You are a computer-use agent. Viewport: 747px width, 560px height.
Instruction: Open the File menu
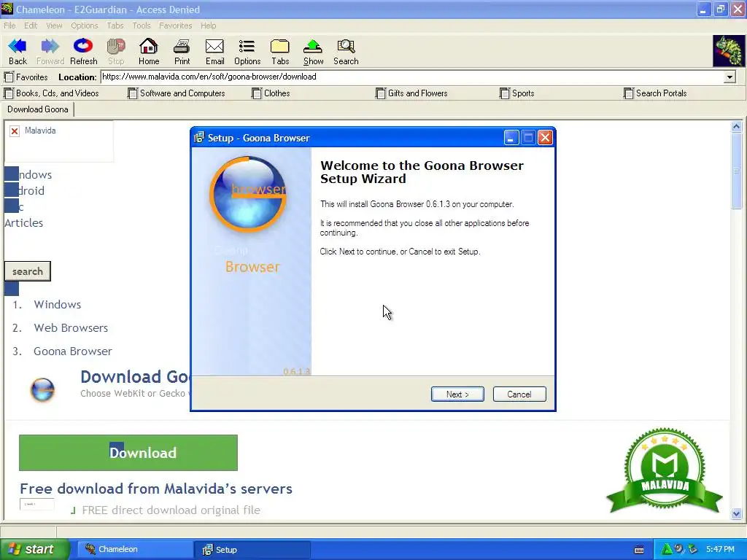click(9, 26)
